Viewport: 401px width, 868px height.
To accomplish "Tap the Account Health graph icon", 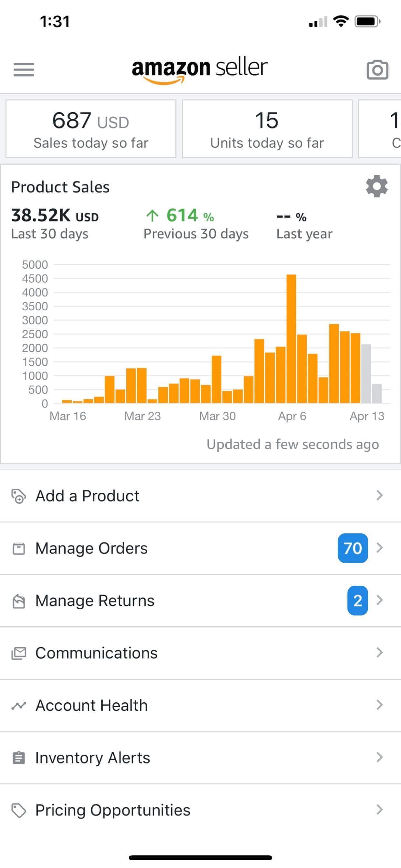I will point(18,705).
